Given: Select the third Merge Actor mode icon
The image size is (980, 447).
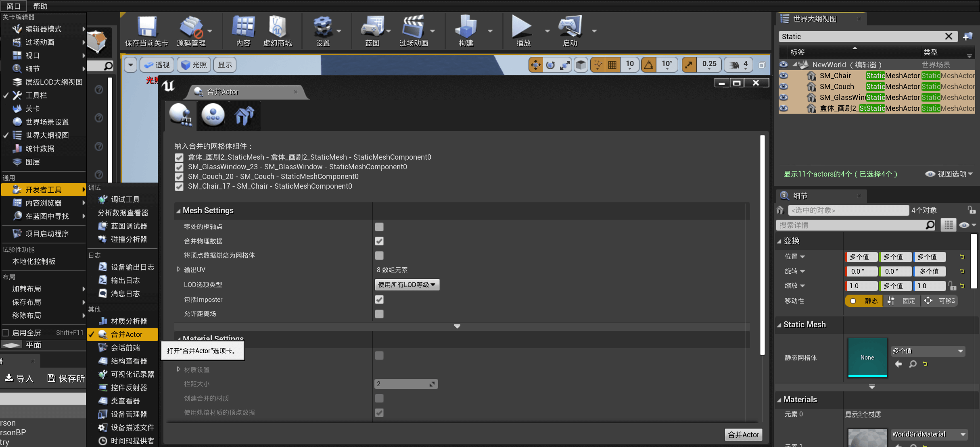Looking at the screenshot, I should coord(244,116).
